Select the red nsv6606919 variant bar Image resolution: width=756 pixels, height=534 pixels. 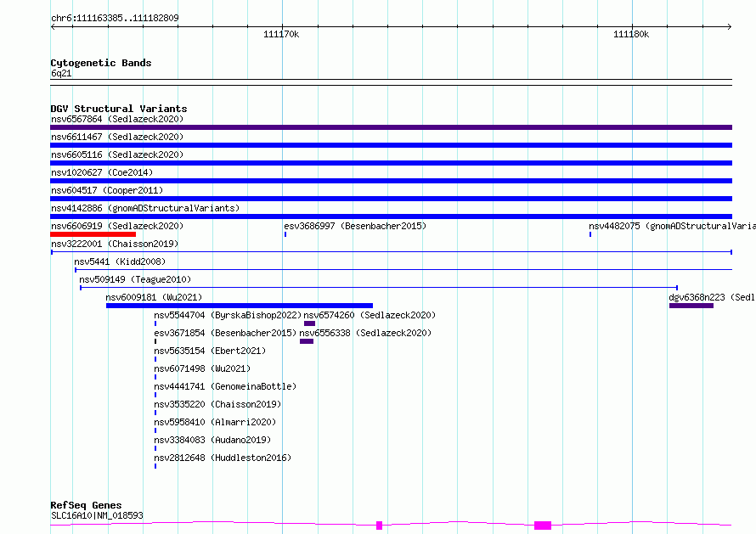coord(93,234)
